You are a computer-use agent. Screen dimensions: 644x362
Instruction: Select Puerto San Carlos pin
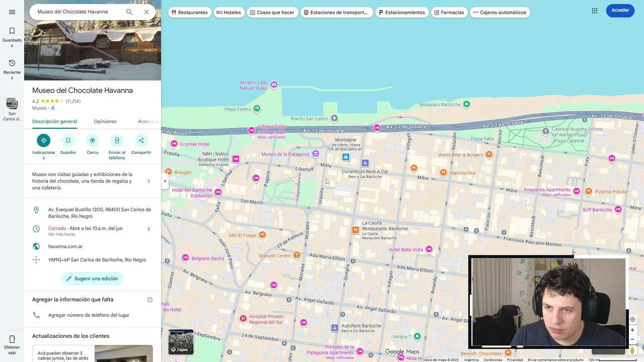click(x=334, y=119)
